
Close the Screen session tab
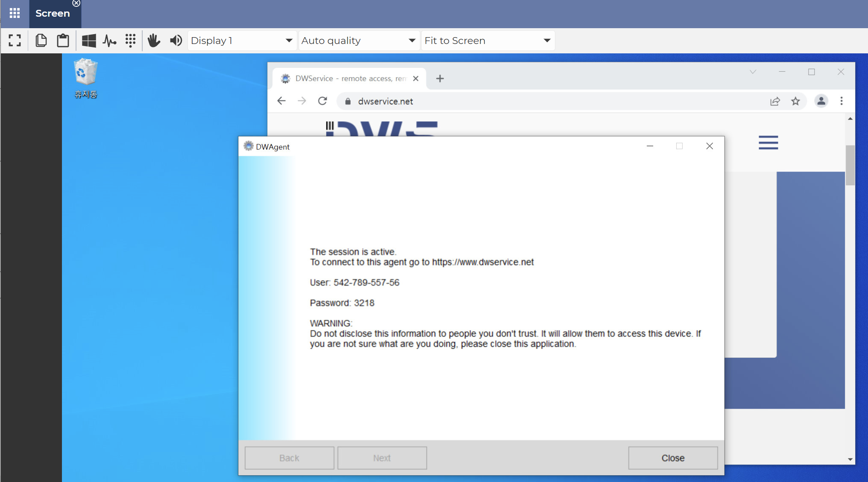click(76, 3)
